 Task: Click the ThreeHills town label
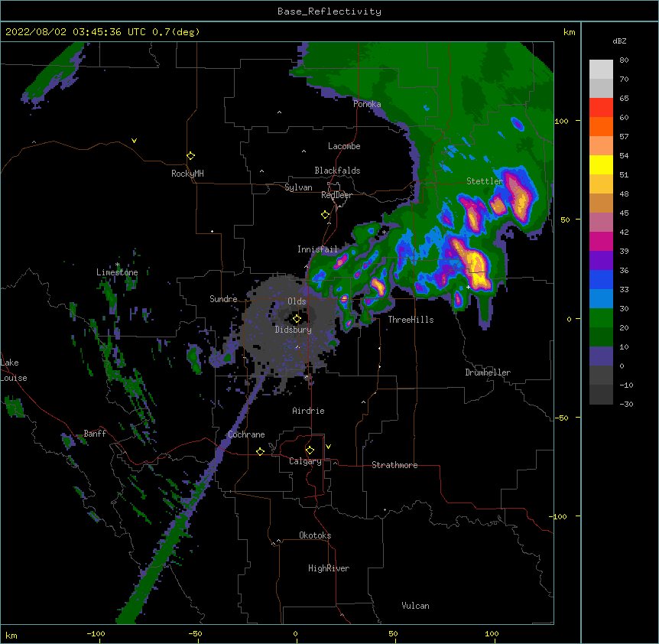pyautogui.click(x=411, y=320)
